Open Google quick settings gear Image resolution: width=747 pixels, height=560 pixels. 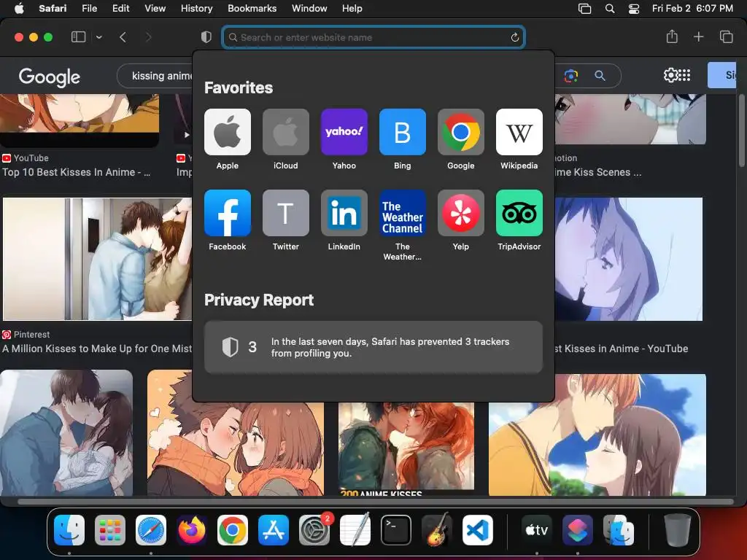(670, 75)
